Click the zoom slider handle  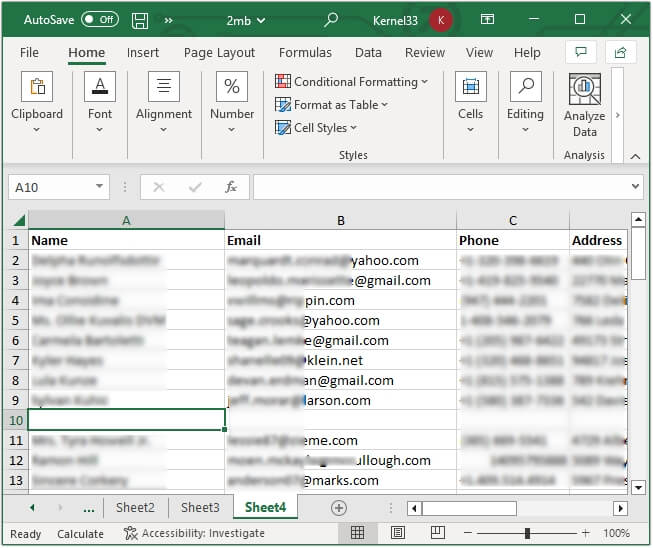tap(527, 533)
